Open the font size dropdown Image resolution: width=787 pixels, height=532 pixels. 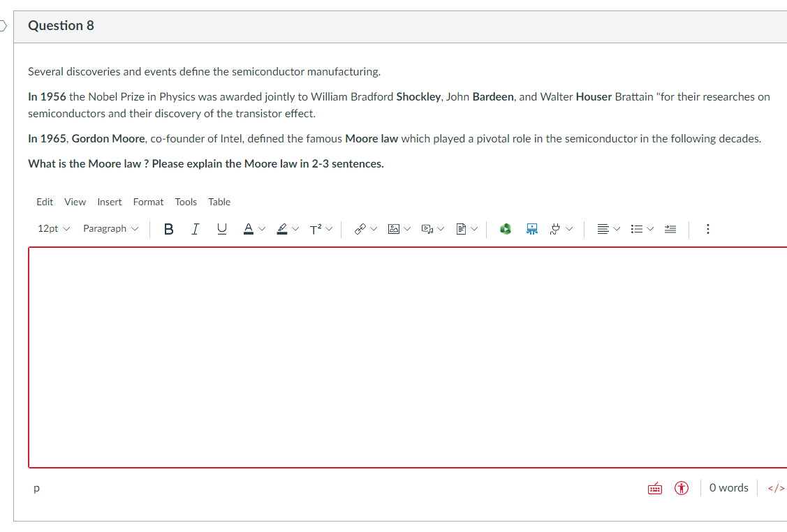pos(53,228)
